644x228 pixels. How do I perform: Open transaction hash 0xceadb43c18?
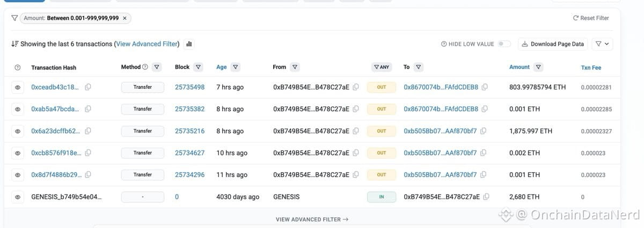point(55,87)
